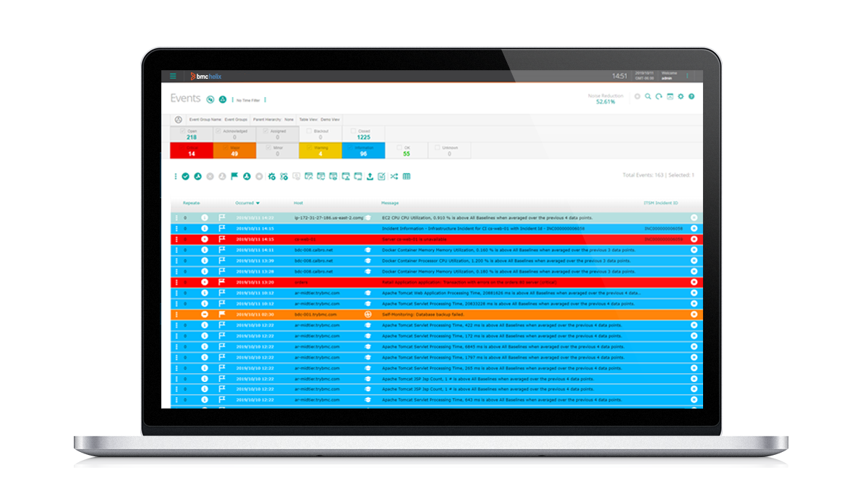Open the admin user options menu
The height and width of the screenshot is (499, 868).
click(687, 76)
